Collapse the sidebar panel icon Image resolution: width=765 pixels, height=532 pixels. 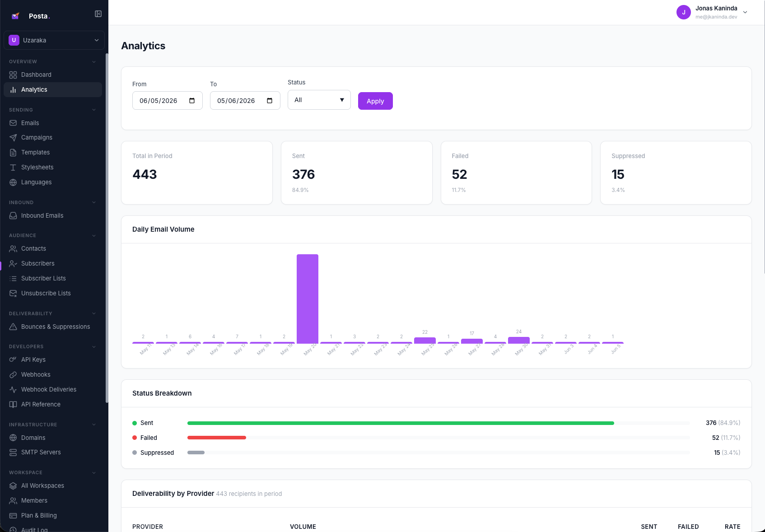(x=98, y=14)
